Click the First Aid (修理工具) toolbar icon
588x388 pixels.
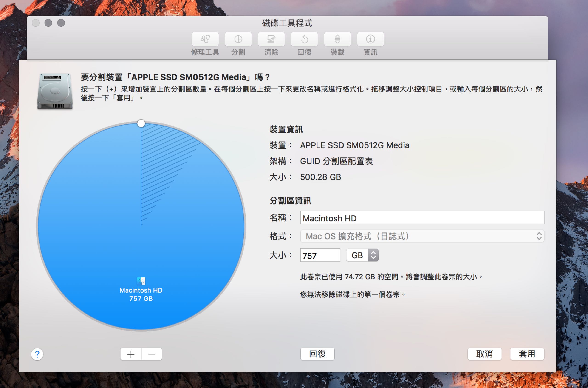205,39
